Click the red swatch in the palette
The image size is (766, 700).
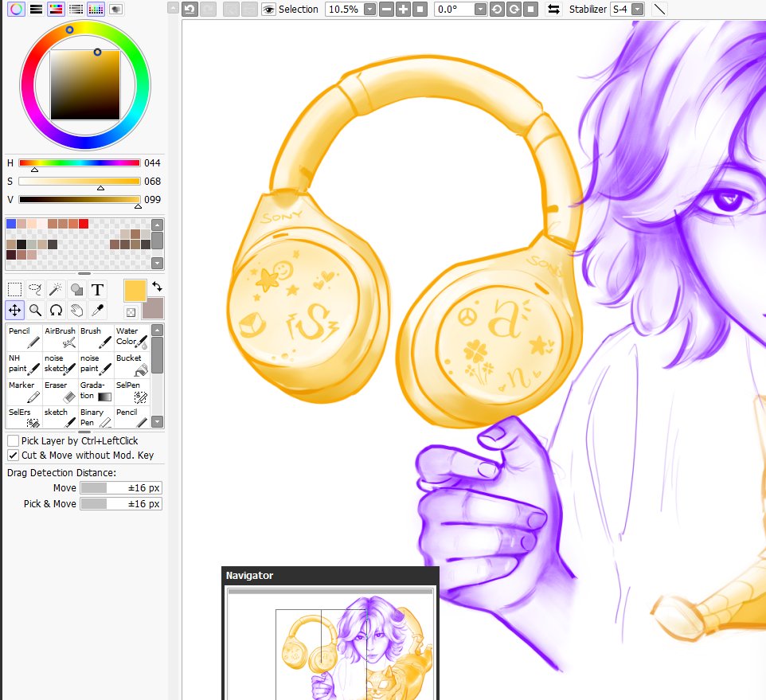tap(84, 224)
